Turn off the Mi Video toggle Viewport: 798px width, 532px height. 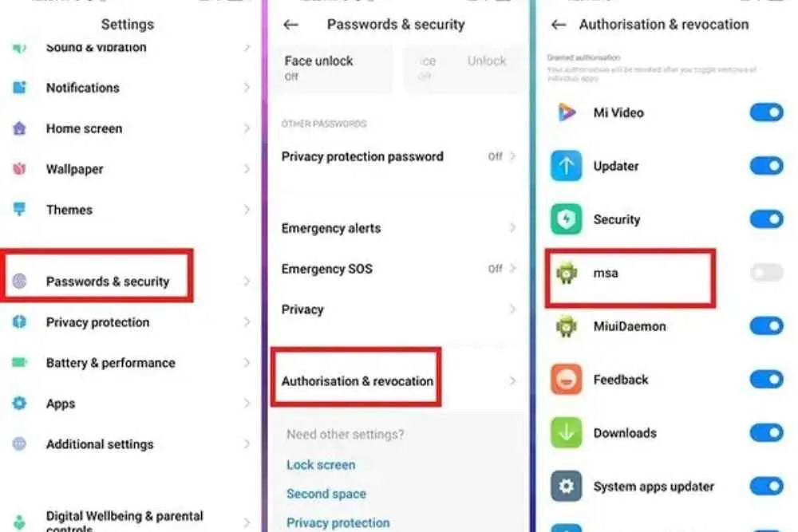(766, 112)
